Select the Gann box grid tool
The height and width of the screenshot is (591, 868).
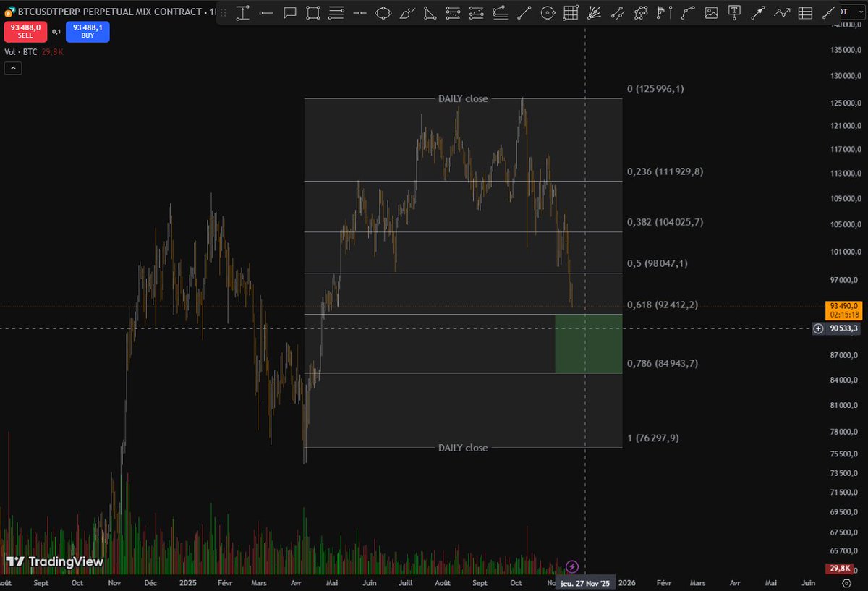click(x=571, y=12)
